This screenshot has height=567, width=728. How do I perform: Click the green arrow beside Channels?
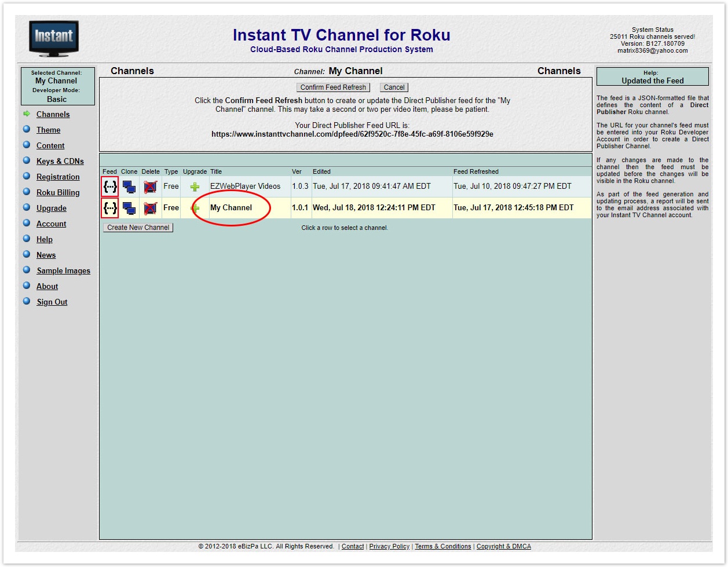[x=27, y=114]
